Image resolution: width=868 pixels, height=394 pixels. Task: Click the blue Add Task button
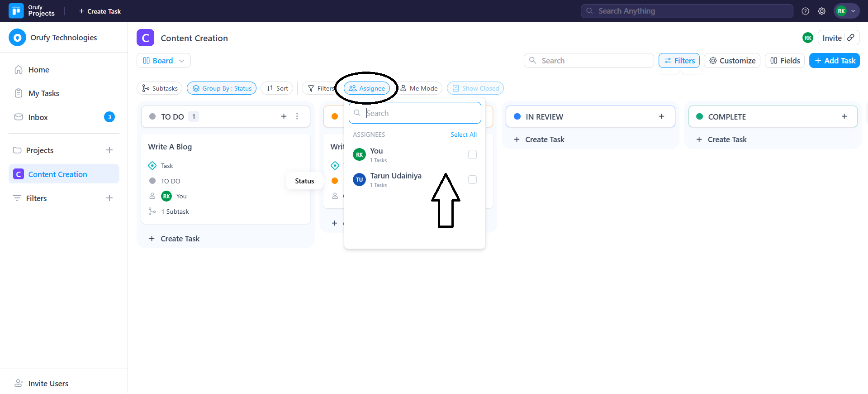pos(834,61)
